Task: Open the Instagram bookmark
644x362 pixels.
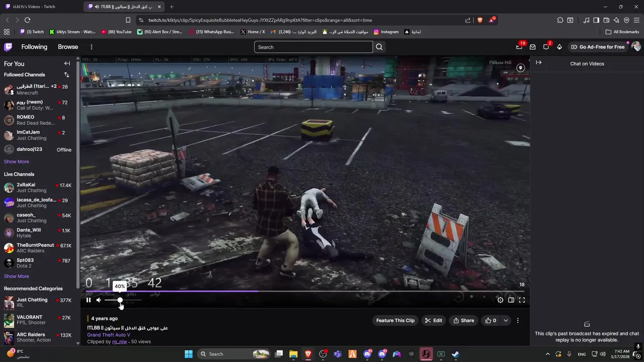Action: click(x=386, y=32)
